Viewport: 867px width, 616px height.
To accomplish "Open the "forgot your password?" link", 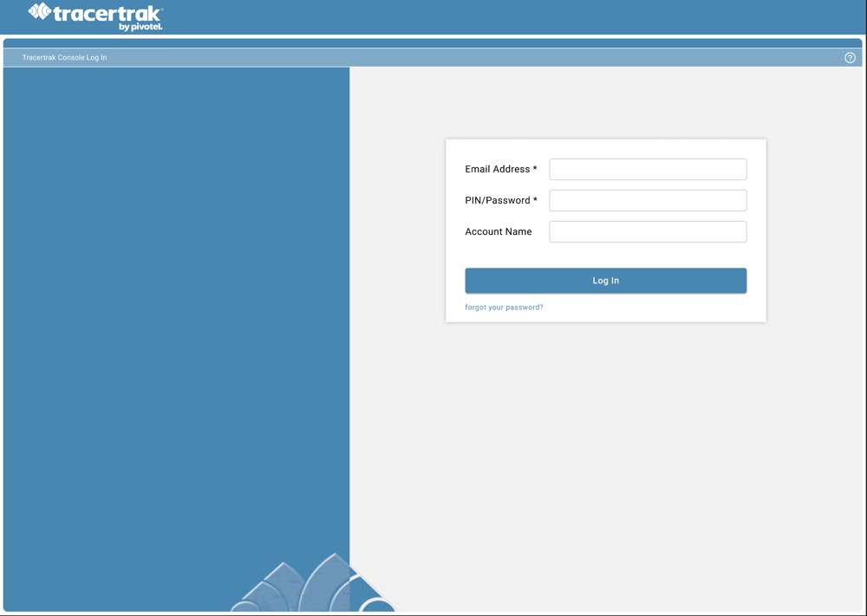I will click(504, 308).
